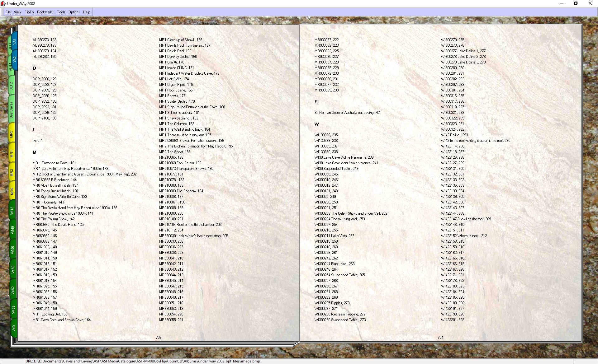Image resolution: width=598 pixels, height=364 pixels.
Task: Open 'WI42 Doline , 293' index entry
Action: point(454,135)
